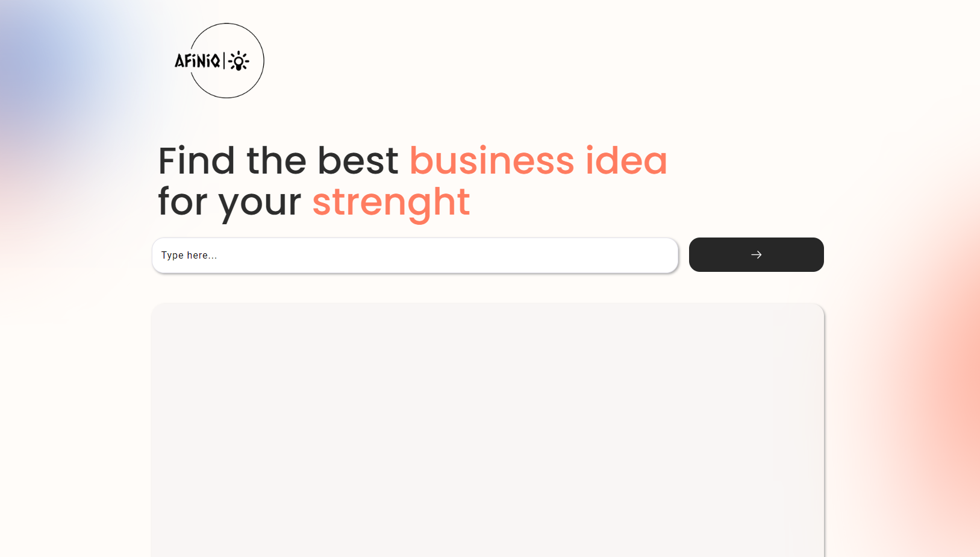
Task: Click the orange word "business"
Action: pyautogui.click(x=492, y=161)
